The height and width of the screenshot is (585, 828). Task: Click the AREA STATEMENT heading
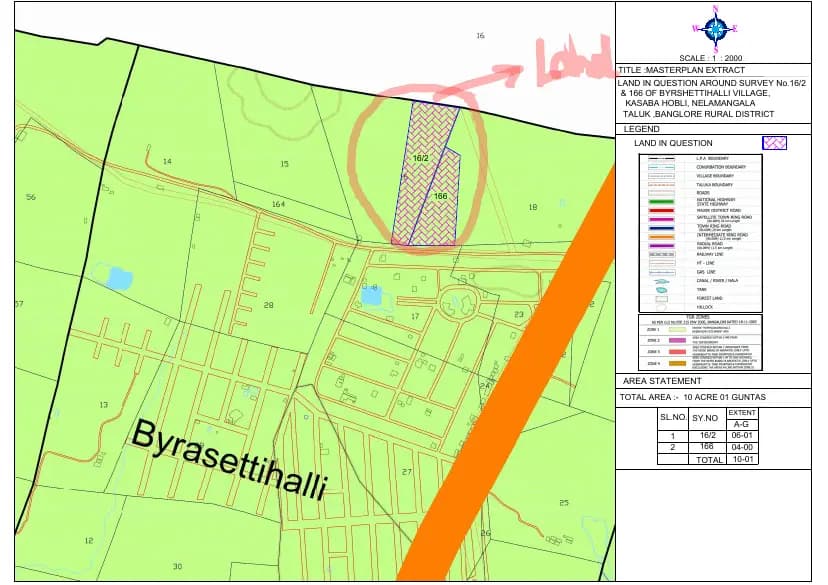click(662, 381)
